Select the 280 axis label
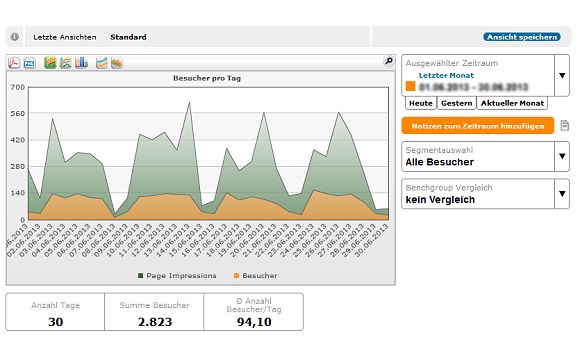 pos(17,166)
